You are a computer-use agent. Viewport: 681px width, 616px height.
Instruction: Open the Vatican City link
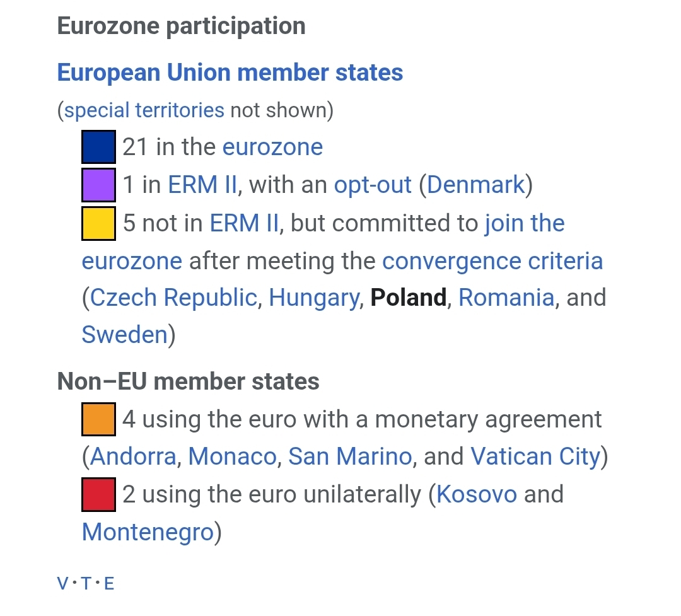pyautogui.click(x=535, y=457)
